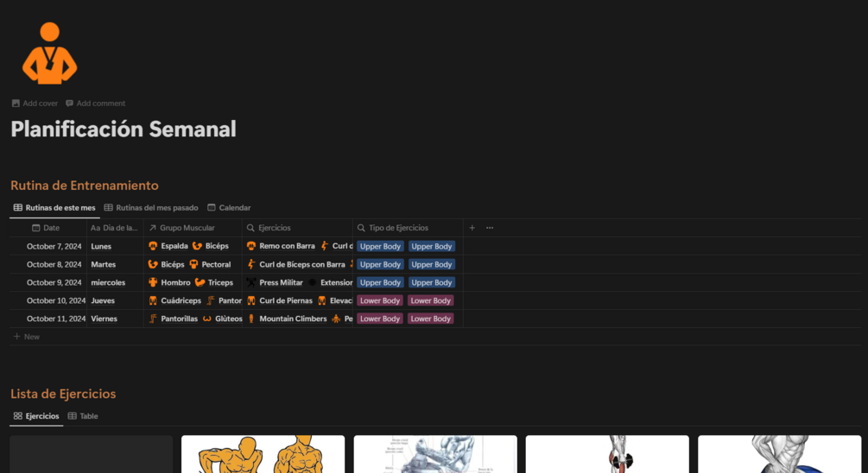Click Add cover
The image size is (868, 473).
pos(35,104)
